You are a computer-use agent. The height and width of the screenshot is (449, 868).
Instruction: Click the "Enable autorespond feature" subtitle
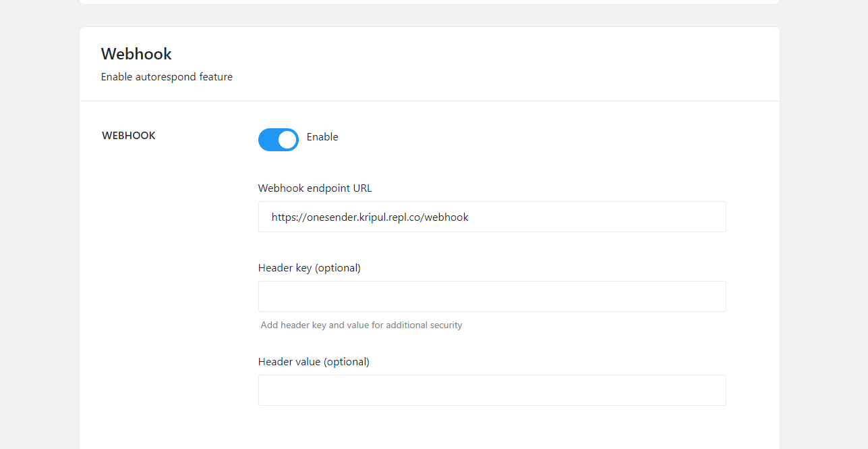167,77
